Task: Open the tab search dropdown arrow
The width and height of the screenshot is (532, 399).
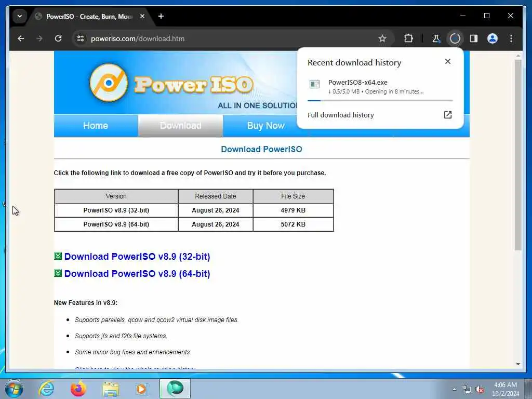Action: click(20, 16)
